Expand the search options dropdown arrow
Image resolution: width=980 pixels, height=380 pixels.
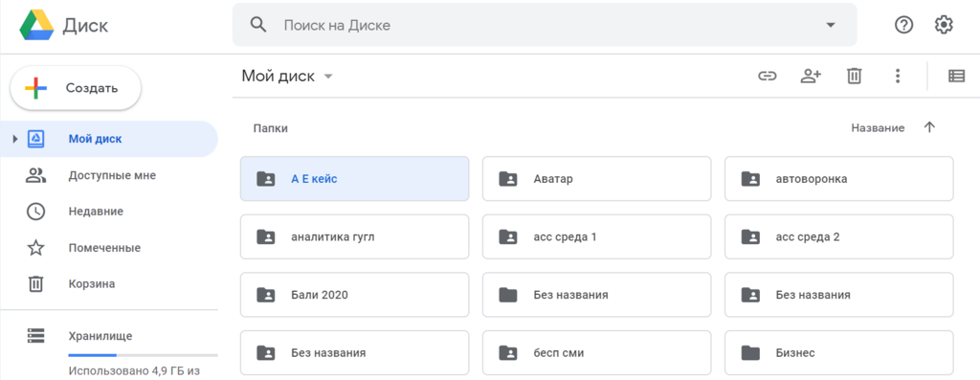830,26
